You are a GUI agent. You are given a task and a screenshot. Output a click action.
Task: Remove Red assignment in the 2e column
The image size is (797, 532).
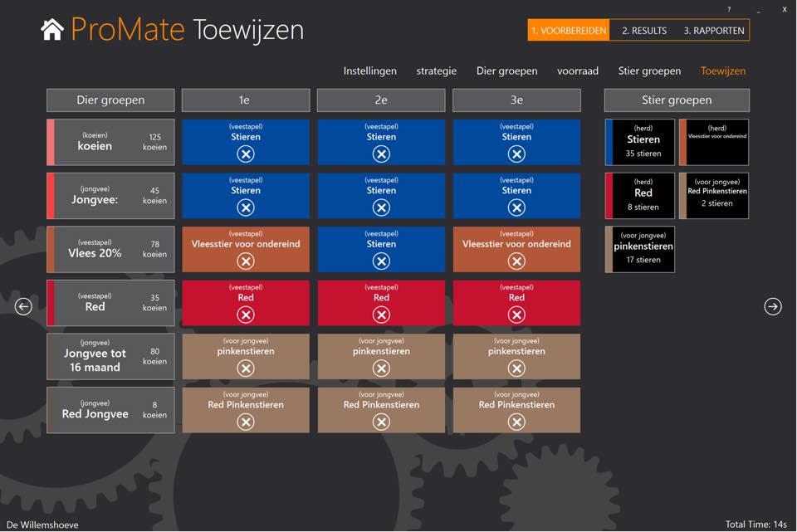(381, 315)
